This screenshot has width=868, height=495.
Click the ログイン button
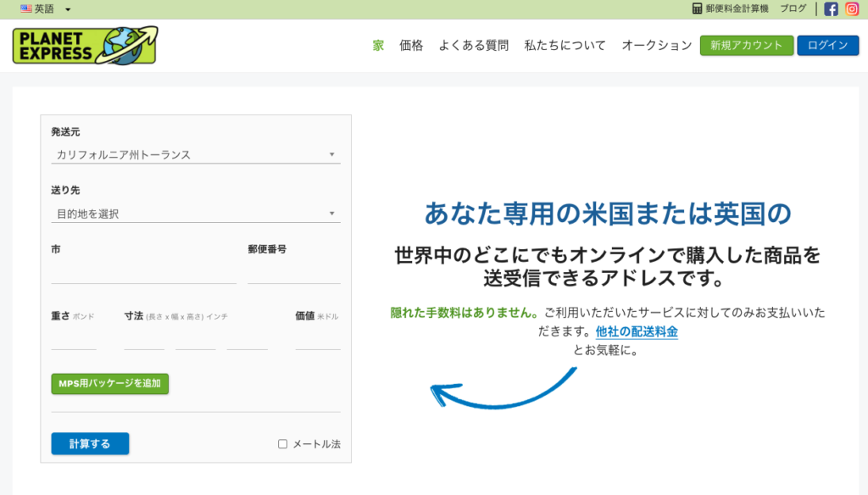(827, 46)
